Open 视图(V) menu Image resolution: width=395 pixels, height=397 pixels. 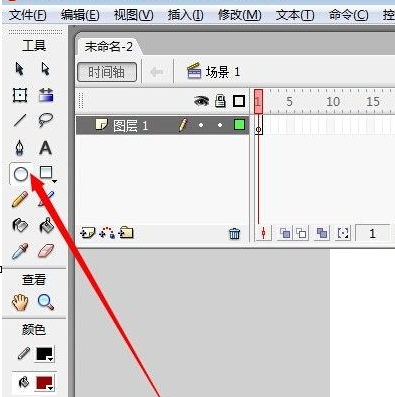coord(133,15)
